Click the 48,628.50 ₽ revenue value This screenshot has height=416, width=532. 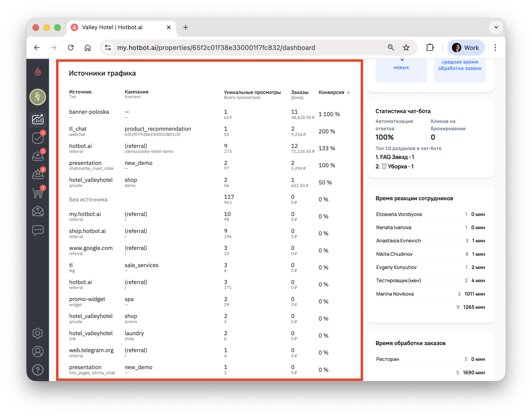[303, 118]
